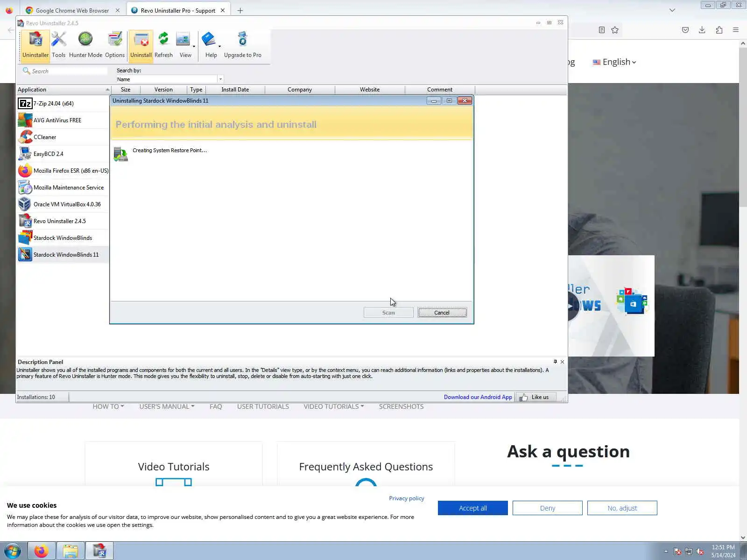Screen dimensions: 747x560
Task: Select AVG AntiVirus FREE in the list
Action: coord(63,120)
